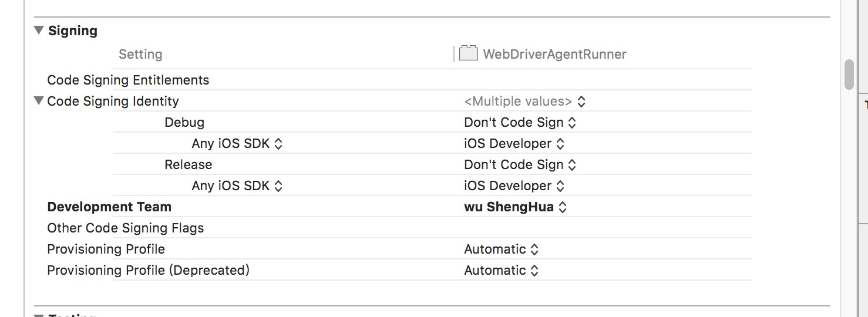The height and width of the screenshot is (317, 868).
Task: Open Debug Any iOS SDK iOS Developer dropdown
Action: tap(514, 144)
